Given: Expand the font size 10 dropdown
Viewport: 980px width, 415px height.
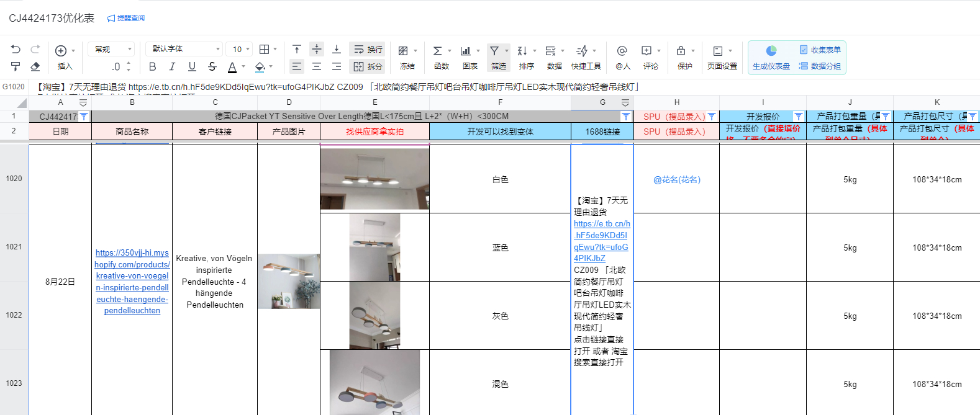Looking at the screenshot, I should tap(240, 49).
